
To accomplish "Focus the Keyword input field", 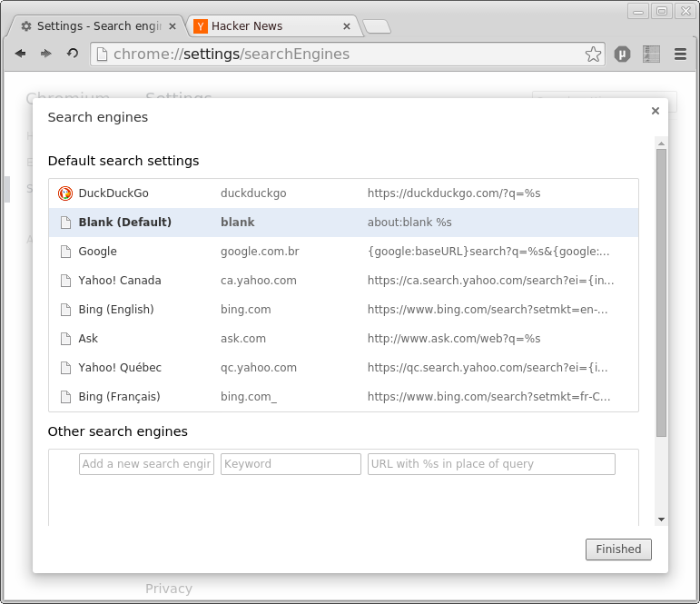I will [291, 464].
